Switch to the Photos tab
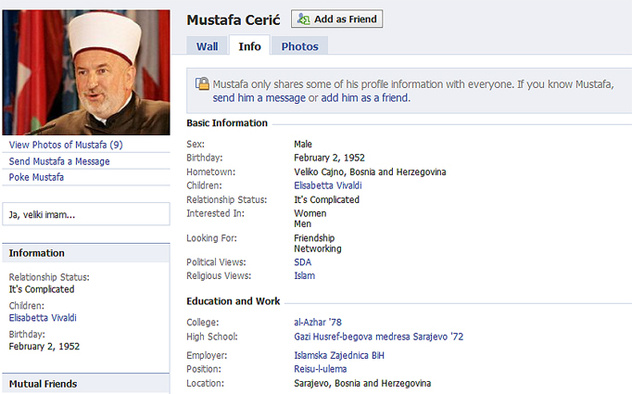 pos(299,46)
